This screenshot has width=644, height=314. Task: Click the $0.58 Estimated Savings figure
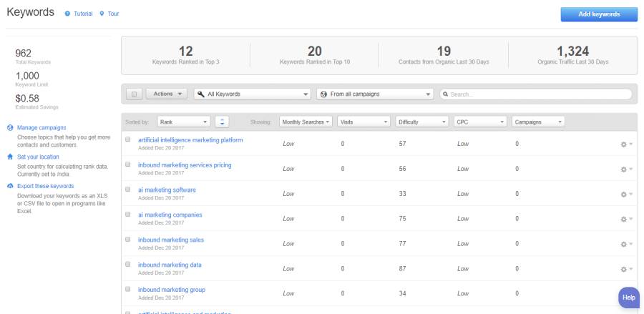tap(27, 99)
